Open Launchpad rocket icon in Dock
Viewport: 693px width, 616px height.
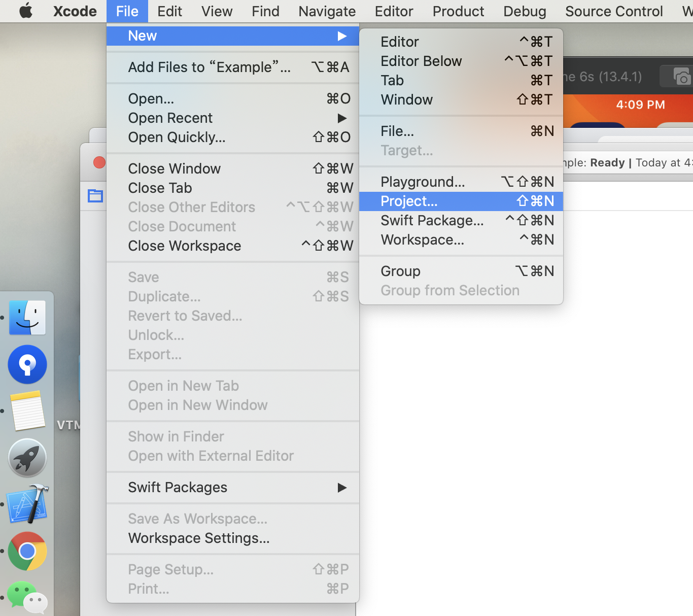tap(27, 458)
